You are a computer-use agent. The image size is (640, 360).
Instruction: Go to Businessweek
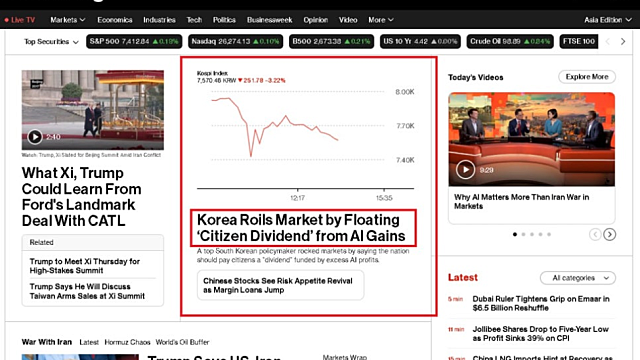coord(269,20)
